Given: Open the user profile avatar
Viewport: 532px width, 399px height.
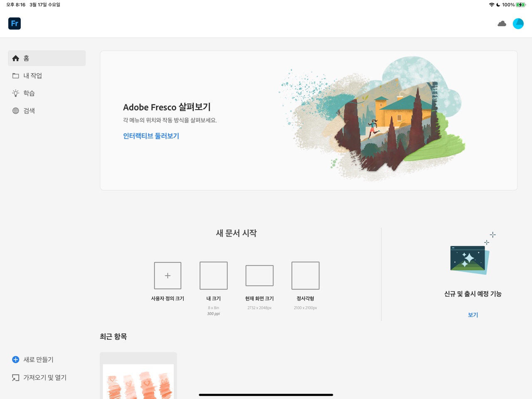Looking at the screenshot, I should point(518,24).
